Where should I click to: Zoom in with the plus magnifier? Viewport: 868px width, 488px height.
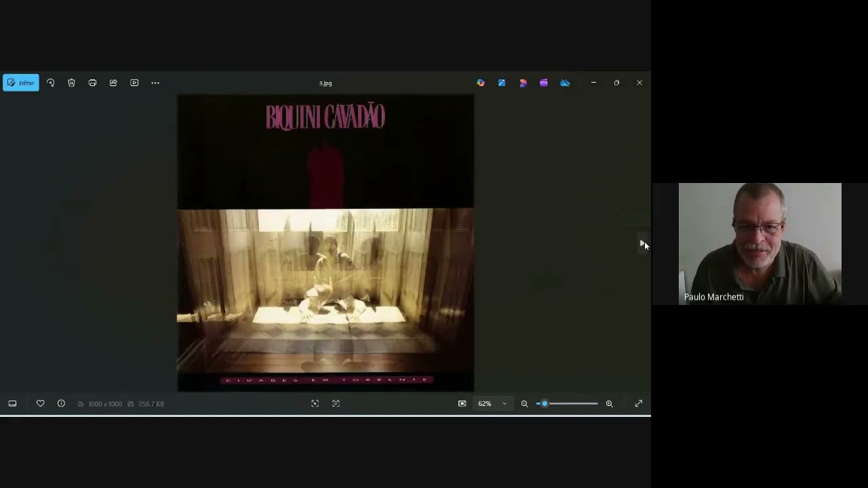point(609,403)
